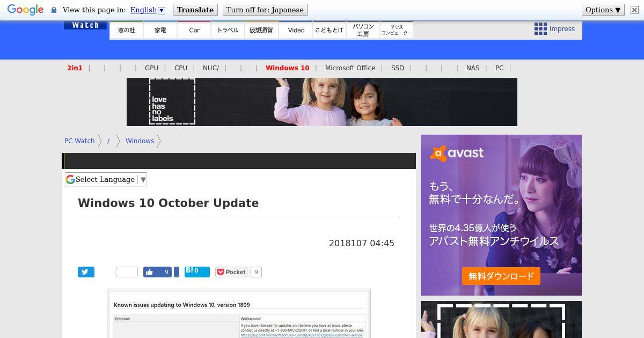The width and height of the screenshot is (644, 338).
Task: Click the lower right sidebar ad image
Action: pos(501,319)
